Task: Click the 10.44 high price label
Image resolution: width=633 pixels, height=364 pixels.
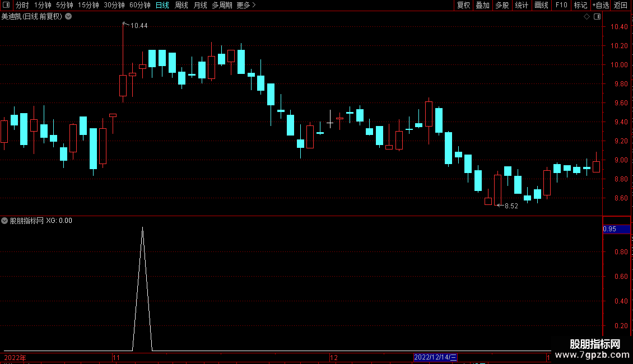Action: pos(139,26)
